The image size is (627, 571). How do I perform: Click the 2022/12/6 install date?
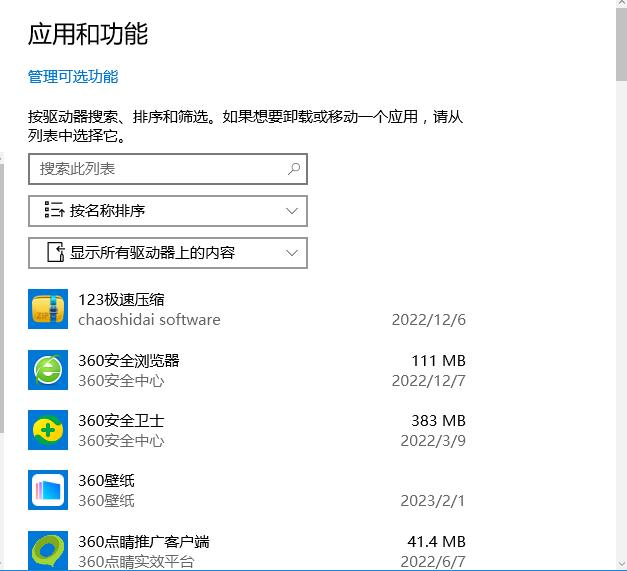(x=429, y=320)
